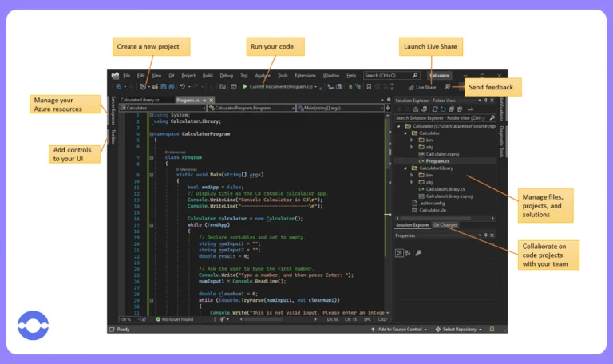Select the Solution Explorer bottom tab

click(413, 225)
